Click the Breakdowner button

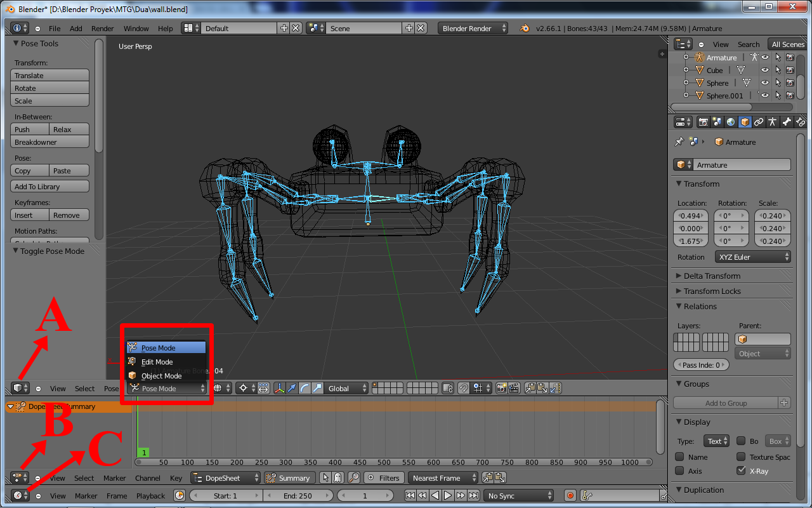pos(50,142)
